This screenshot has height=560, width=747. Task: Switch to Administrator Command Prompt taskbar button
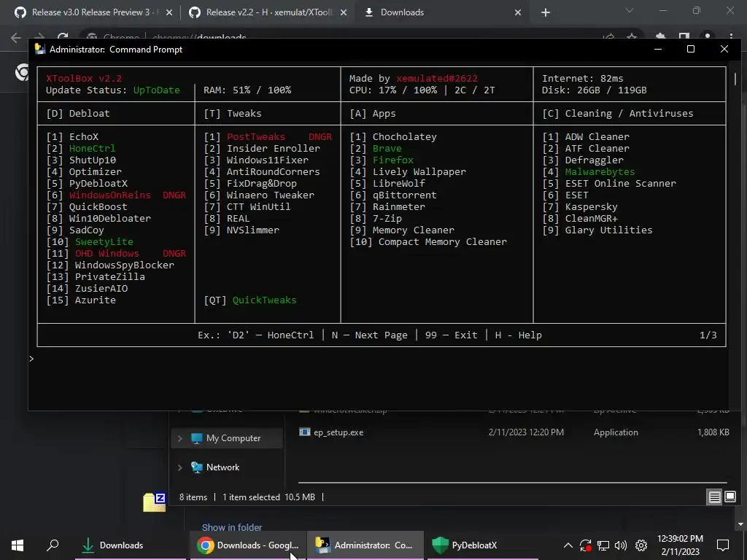tap(365, 545)
